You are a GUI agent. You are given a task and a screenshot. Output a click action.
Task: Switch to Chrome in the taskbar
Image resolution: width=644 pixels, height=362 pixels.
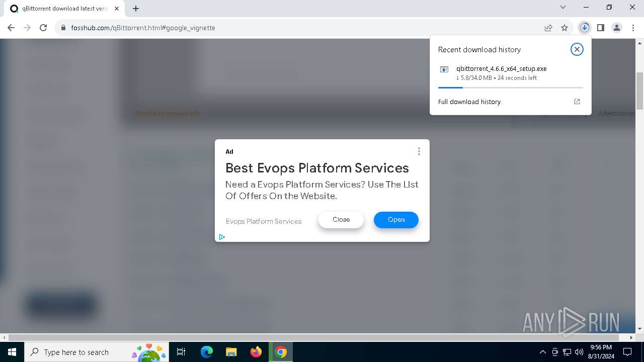click(281, 352)
